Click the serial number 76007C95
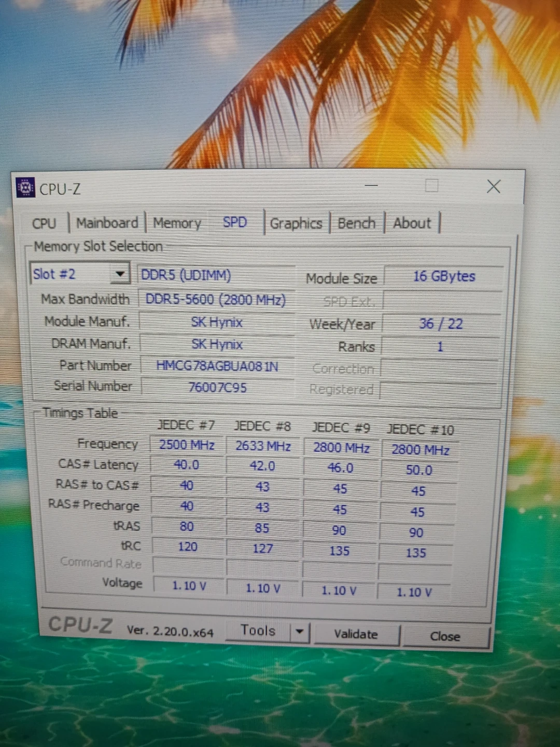The width and height of the screenshot is (560, 747). pos(217,388)
